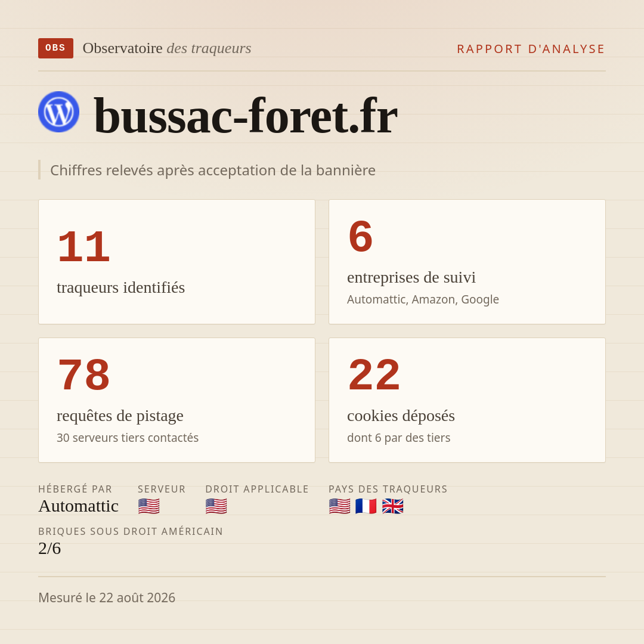Click the traqueurs identifiés label
The image size is (644, 644).
pyautogui.click(x=120, y=287)
